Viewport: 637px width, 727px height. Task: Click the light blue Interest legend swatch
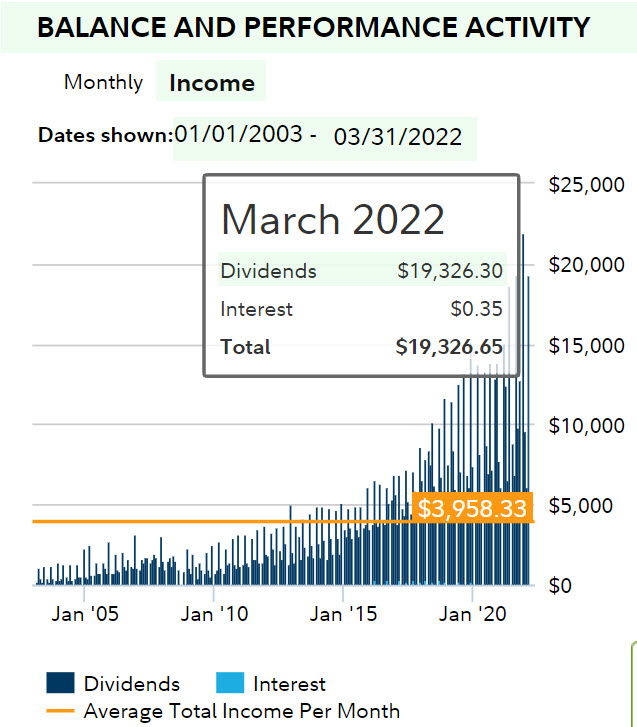pyautogui.click(x=230, y=684)
